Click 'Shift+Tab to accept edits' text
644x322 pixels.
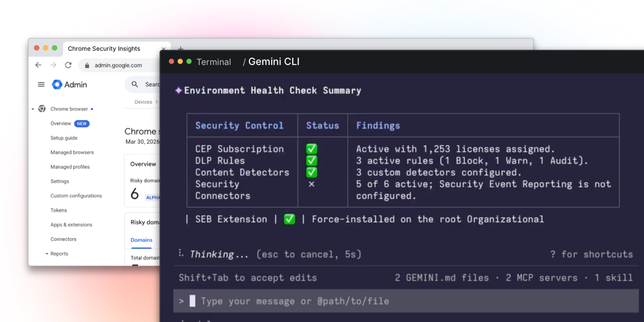pos(248,278)
